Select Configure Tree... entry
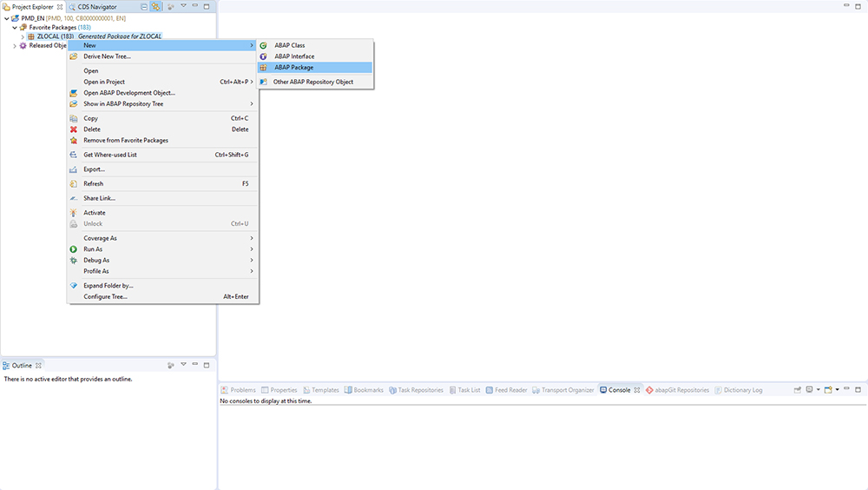This screenshot has width=868, height=490. click(x=162, y=297)
